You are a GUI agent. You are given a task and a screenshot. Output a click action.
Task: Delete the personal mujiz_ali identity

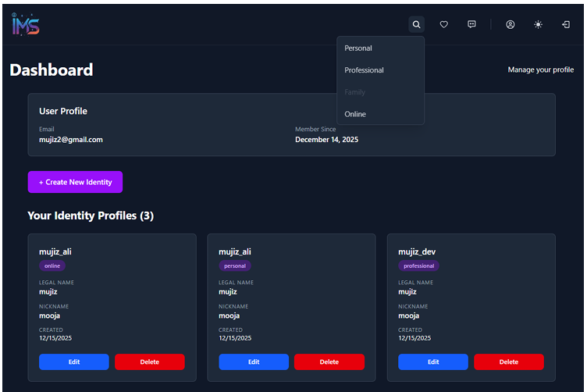(x=329, y=362)
